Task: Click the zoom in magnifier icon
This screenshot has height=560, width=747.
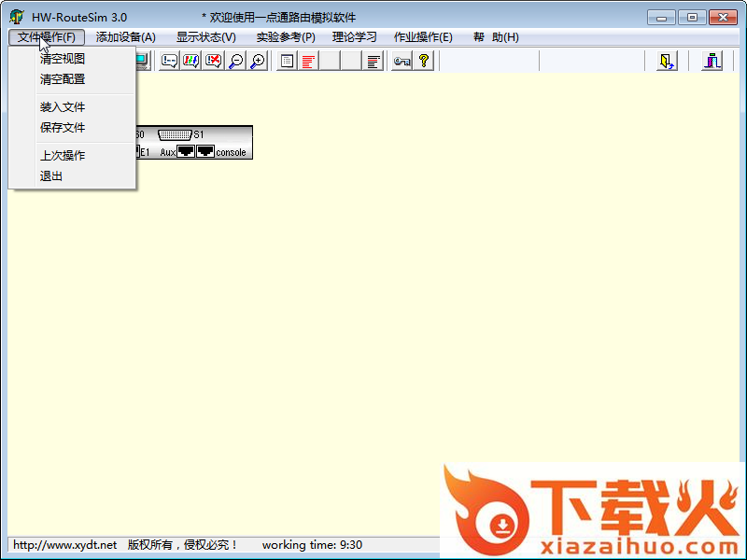Action: pos(258,61)
